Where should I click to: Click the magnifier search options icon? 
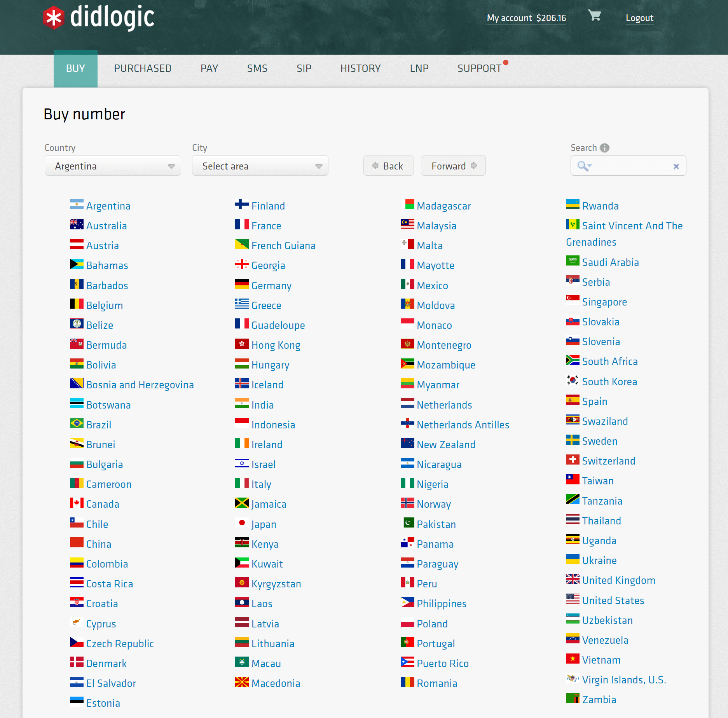click(x=584, y=166)
